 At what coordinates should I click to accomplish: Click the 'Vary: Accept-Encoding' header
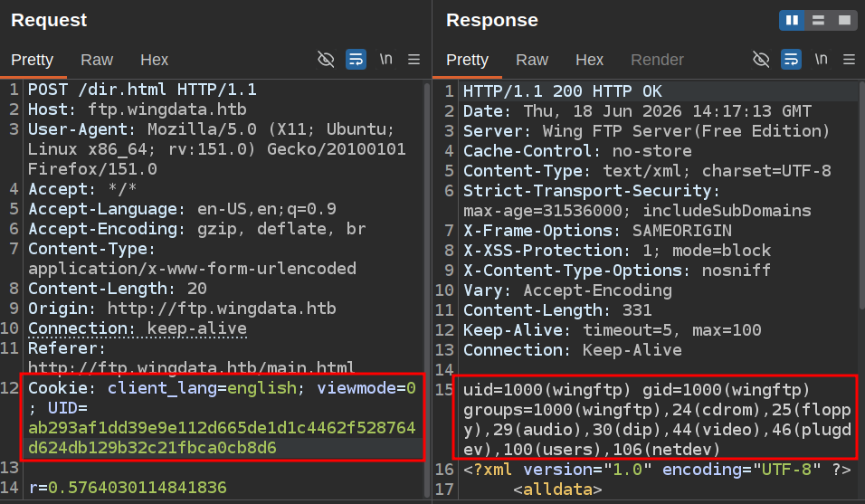[x=567, y=290]
